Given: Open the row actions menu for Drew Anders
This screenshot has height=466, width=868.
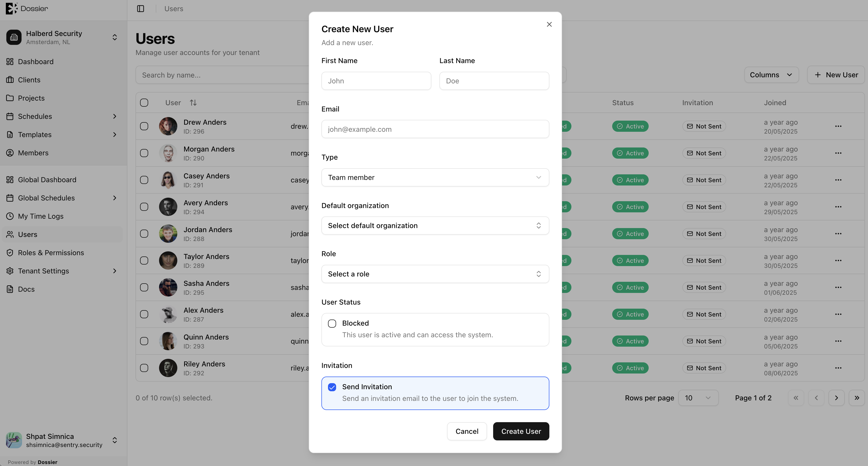Looking at the screenshot, I should coord(838,126).
